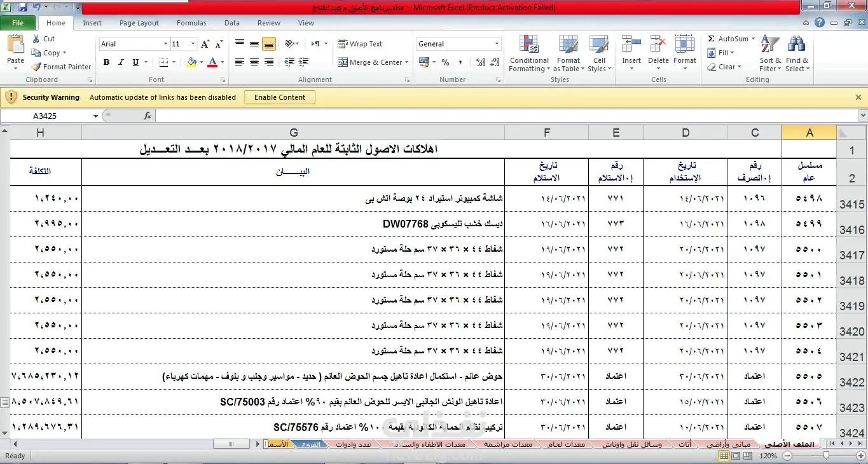The width and height of the screenshot is (868, 464).
Task: Switch to the Formulas tab
Action: coord(191,23)
